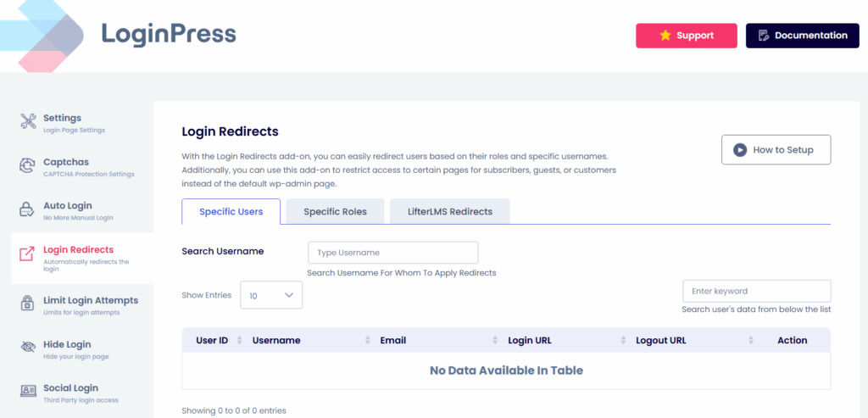Click 'Showing 0 to 0 of 0 entries'
Screen dimensions: 868x418
click(234, 411)
